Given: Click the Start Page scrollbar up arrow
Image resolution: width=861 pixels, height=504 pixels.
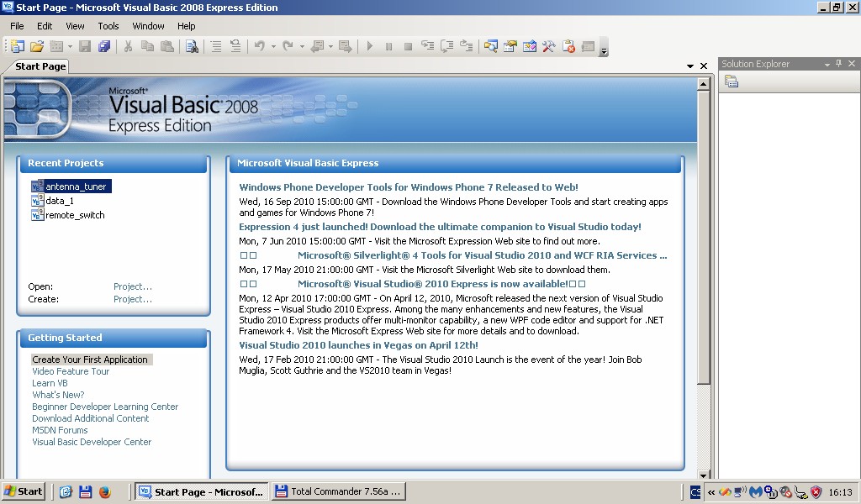Looking at the screenshot, I should pos(704,84).
